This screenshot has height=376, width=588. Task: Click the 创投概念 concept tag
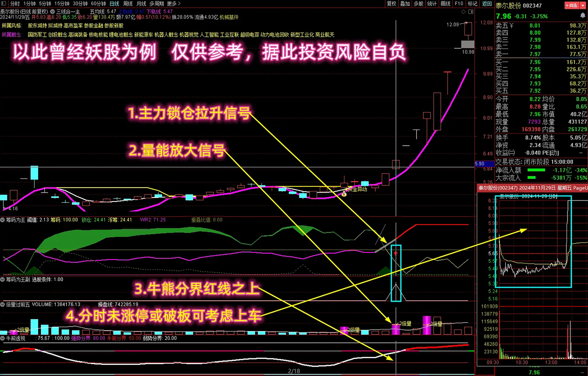click(x=58, y=35)
